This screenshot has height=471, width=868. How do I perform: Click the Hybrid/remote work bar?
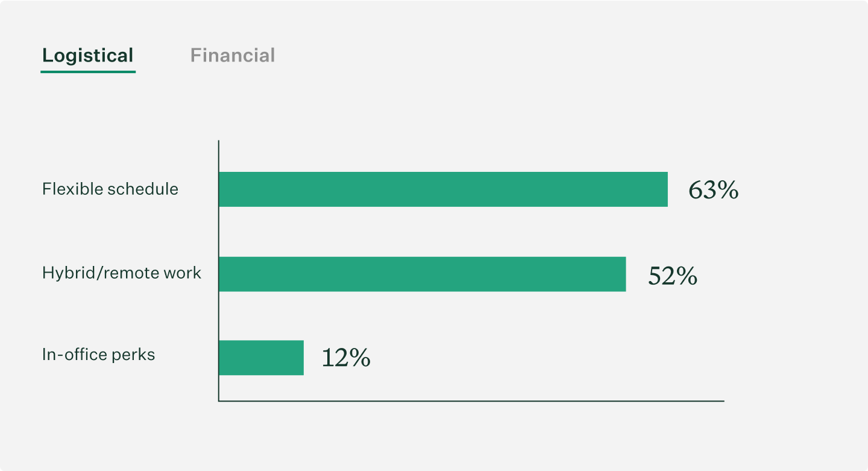[x=422, y=273]
